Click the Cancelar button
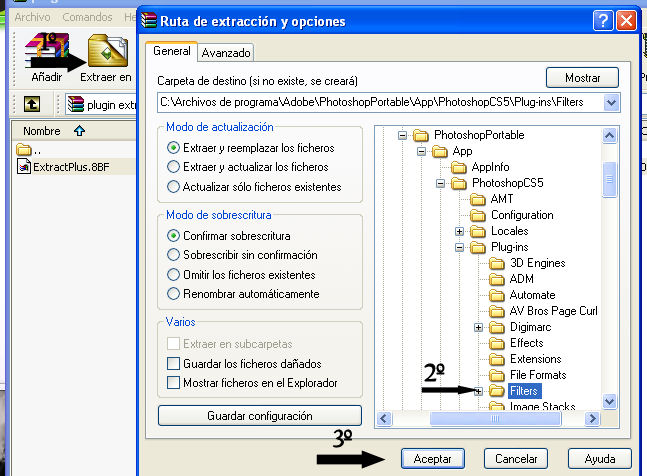Viewport: 647px width, 476px height. tap(516, 459)
